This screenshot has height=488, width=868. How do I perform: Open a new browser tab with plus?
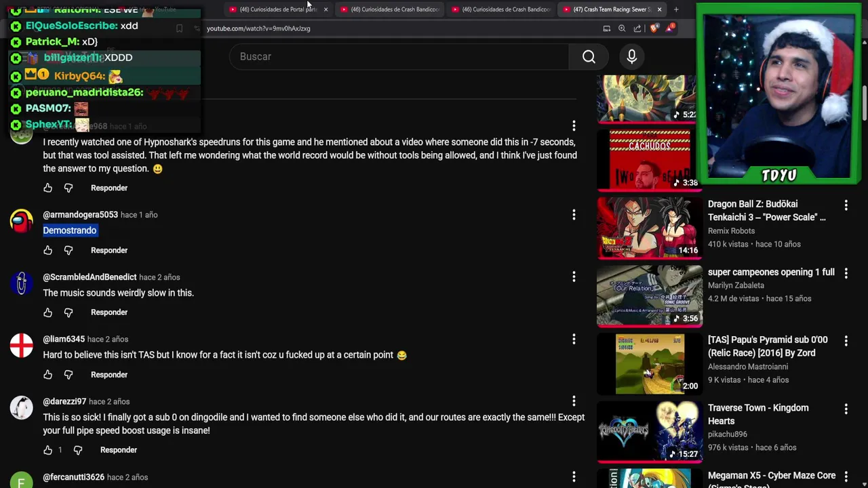click(x=676, y=9)
